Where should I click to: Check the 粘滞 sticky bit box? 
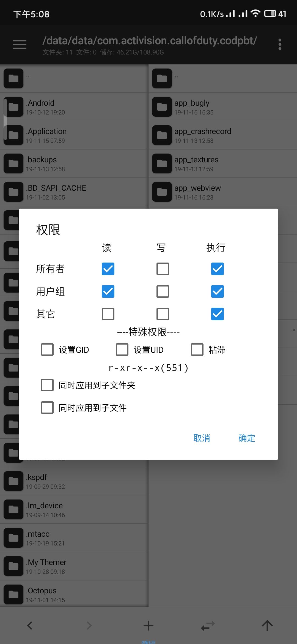[197, 350]
